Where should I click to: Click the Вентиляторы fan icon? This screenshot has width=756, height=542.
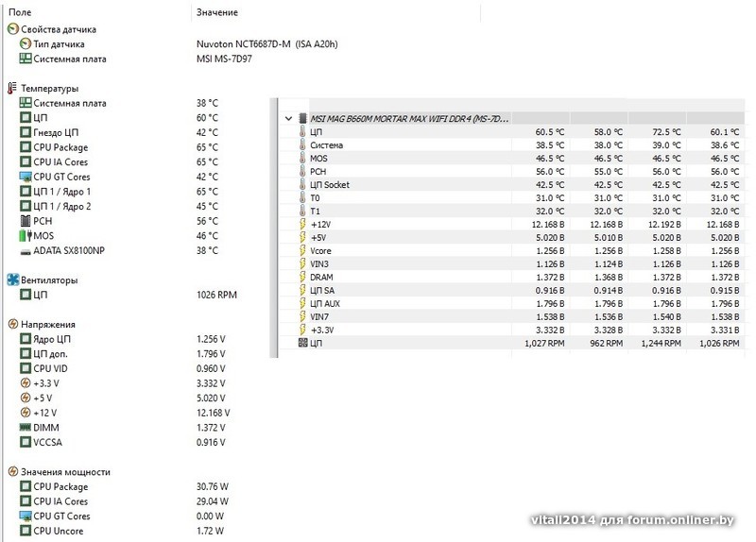[x=13, y=279]
